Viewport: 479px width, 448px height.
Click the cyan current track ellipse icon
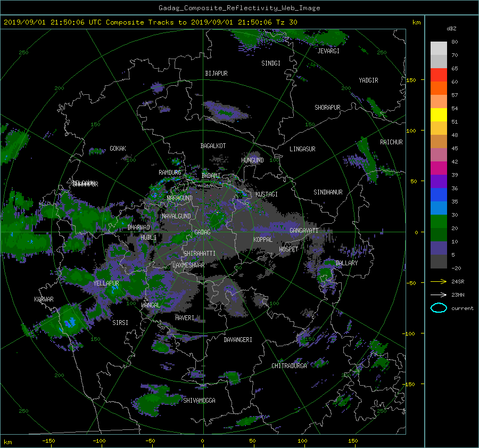point(439,308)
